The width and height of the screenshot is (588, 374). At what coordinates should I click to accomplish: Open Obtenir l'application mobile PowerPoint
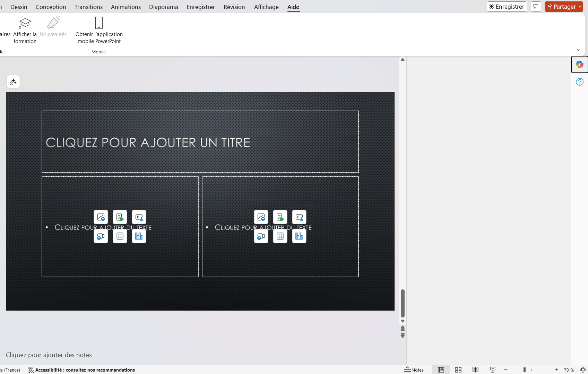(x=99, y=31)
